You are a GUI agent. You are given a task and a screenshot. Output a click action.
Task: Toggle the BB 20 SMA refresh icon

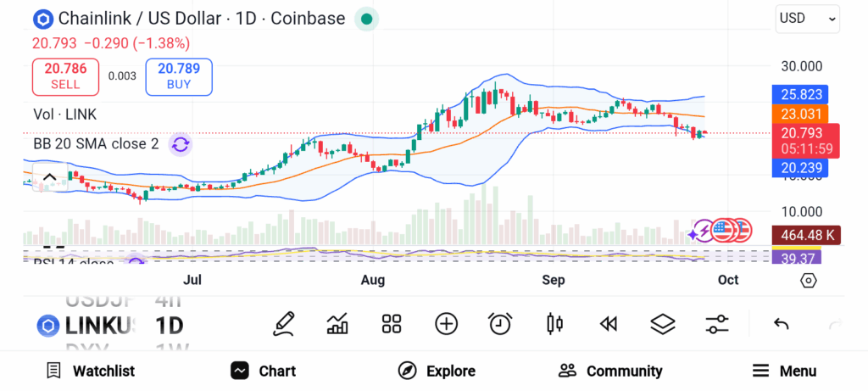(x=180, y=144)
